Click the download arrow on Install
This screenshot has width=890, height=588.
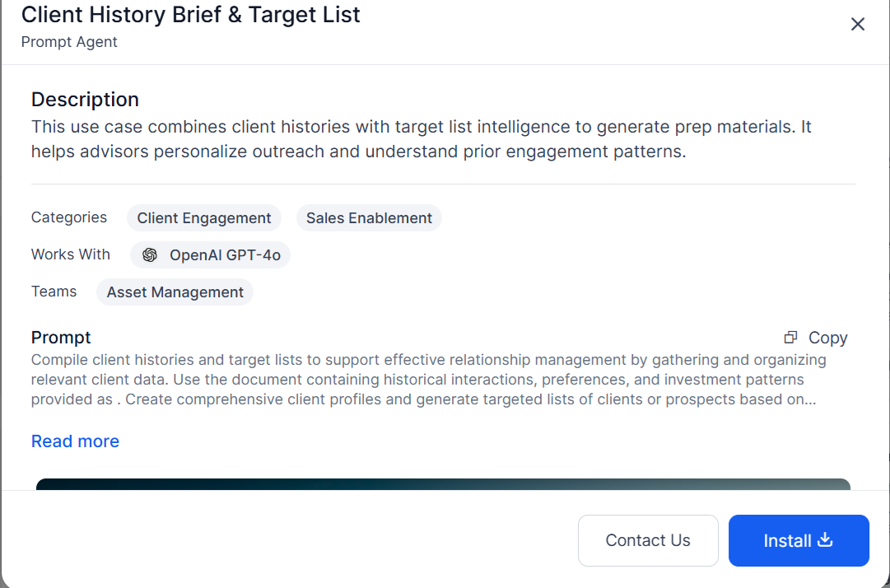(825, 540)
